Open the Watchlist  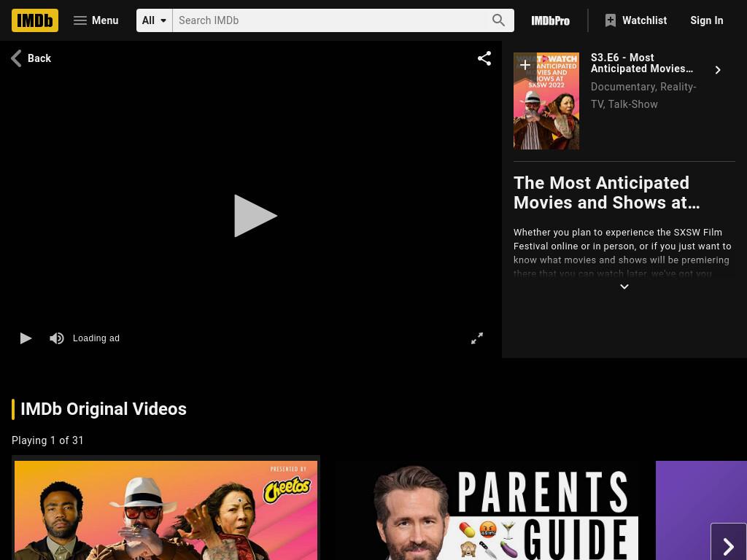[635, 20]
